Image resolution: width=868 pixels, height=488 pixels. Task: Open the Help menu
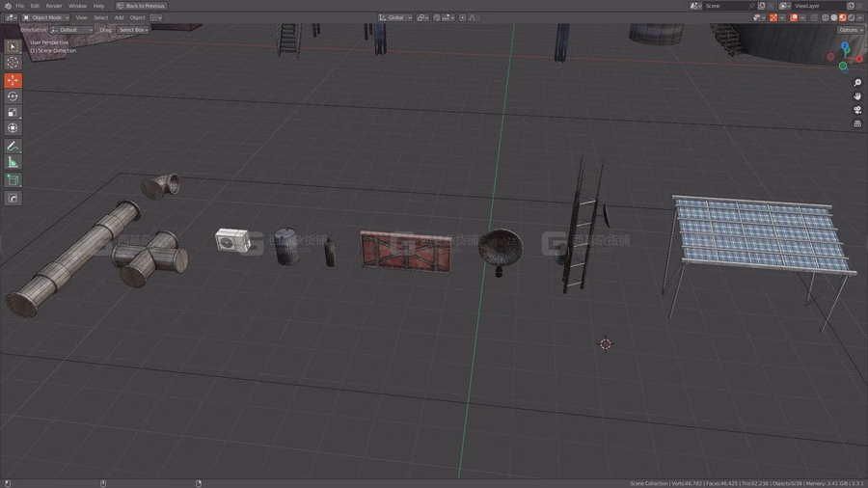point(98,6)
